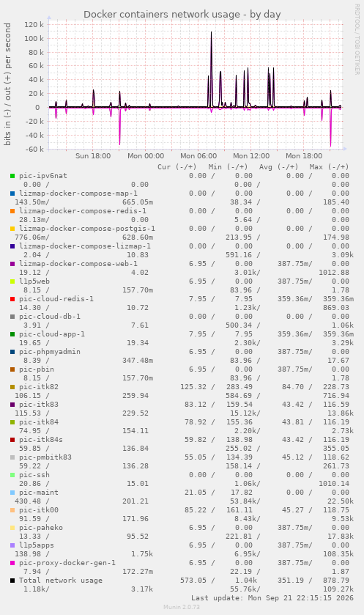Click the 'pic-ipv6nat' legend label

click(x=43, y=176)
